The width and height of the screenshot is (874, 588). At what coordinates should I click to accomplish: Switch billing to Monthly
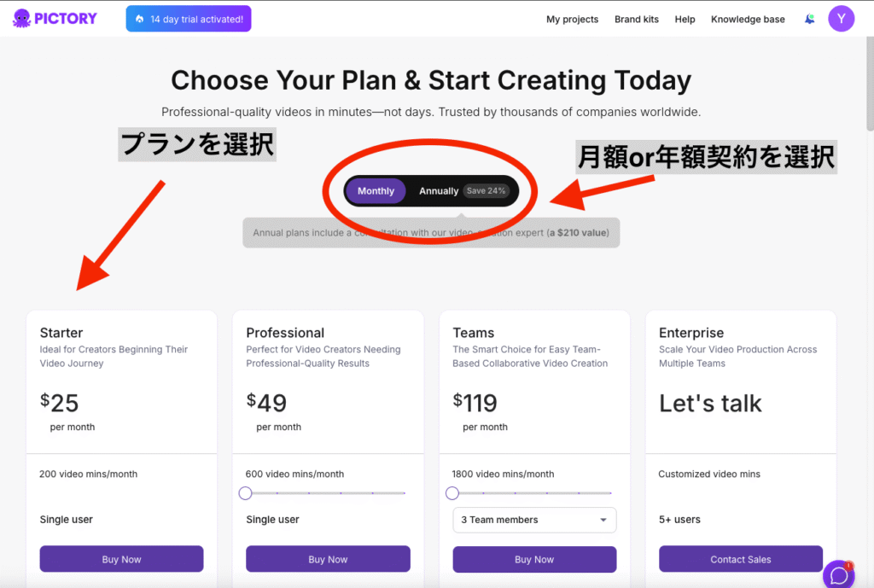(x=376, y=191)
